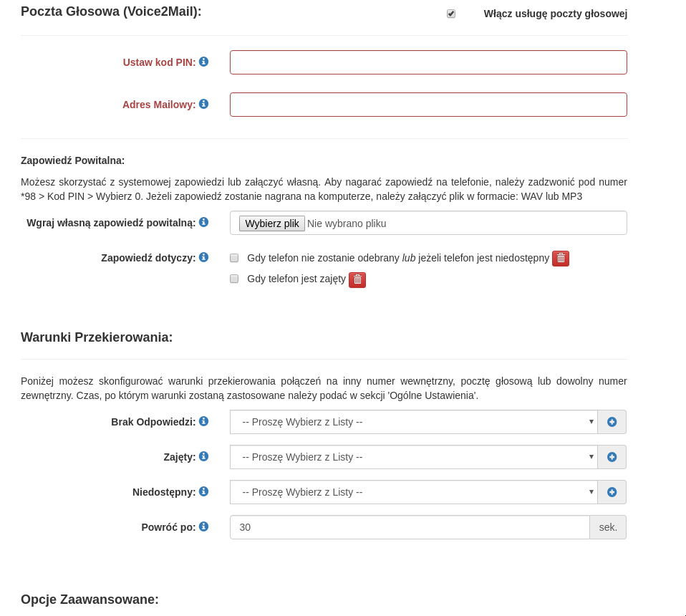Click the Powróć po seconds input field
The width and height of the screenshot is (686, 616).
coord(410,527)
